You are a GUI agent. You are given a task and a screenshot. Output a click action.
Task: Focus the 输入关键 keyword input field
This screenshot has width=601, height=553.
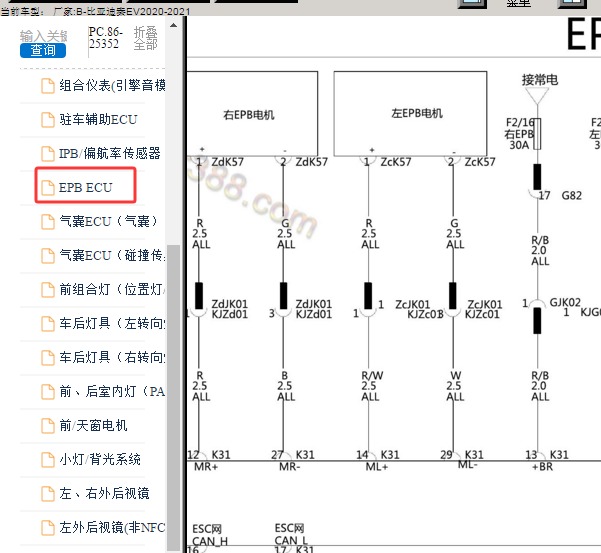click(43, 36)
